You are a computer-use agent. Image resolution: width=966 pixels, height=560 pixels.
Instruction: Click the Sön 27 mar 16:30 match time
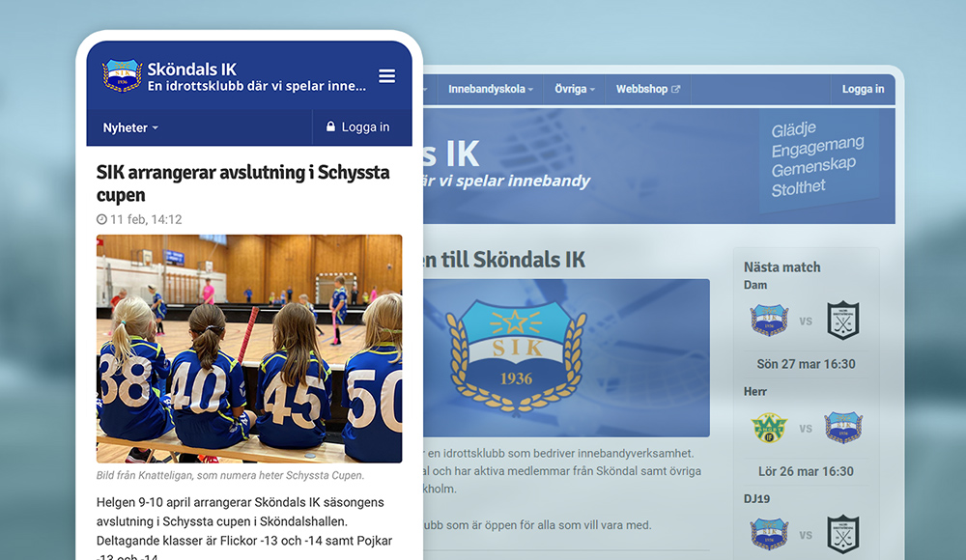806,364
